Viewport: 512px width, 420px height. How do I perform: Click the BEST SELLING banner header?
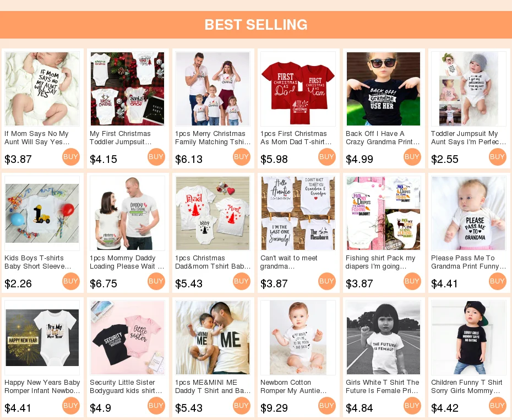tap(256, 25)
